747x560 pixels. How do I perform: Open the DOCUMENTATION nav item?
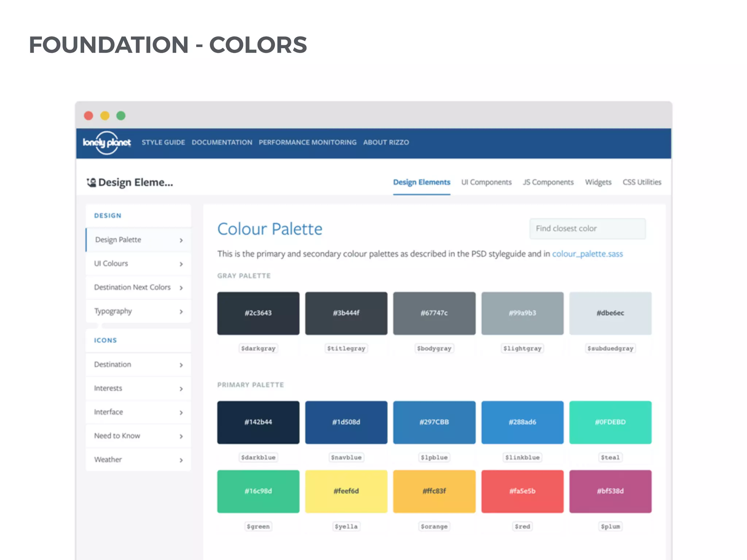(222, 142)
